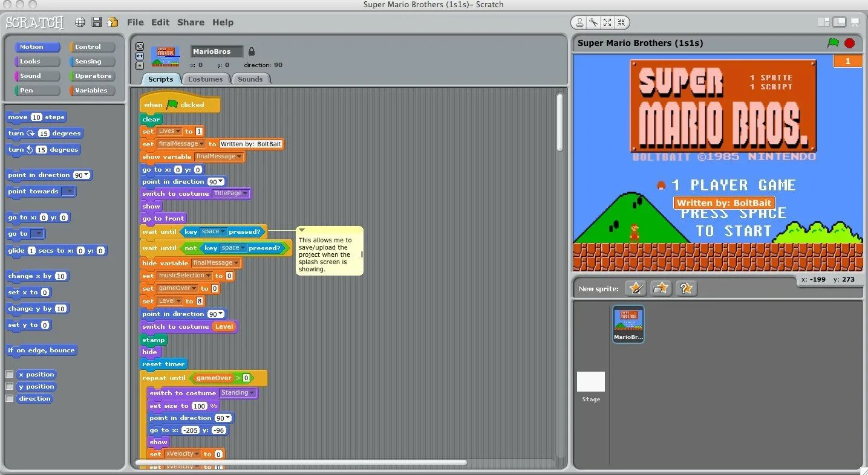Set rotation style to can rotate
868x475 pixels.
(140, 47)
